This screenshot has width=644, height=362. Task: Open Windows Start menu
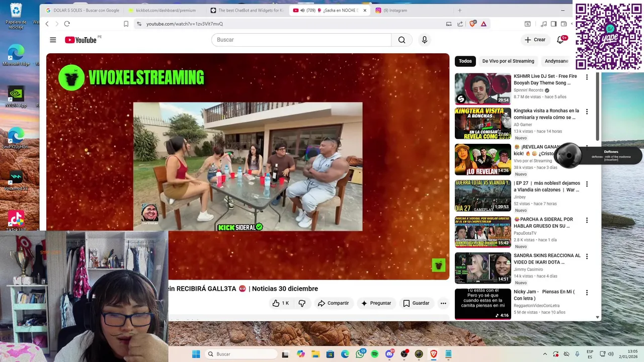(196, 354)
